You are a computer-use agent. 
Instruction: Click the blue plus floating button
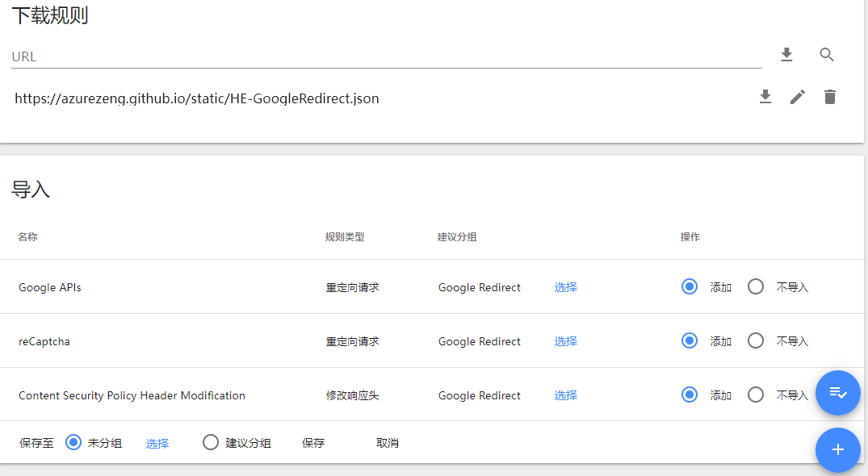click(x=837, y=450)
